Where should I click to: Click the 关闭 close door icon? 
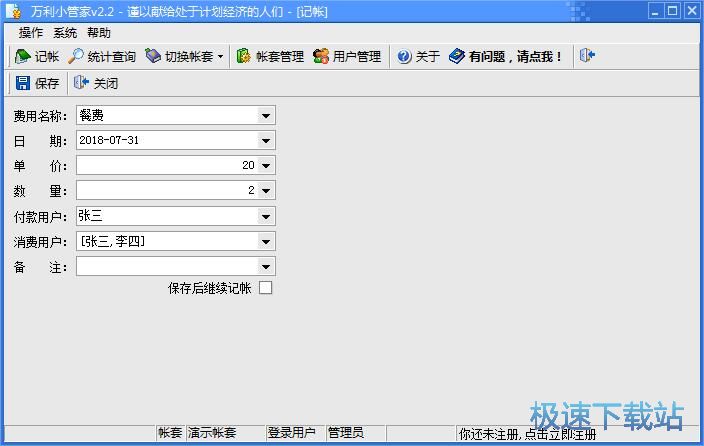pyautogui.click(x=81, y=83)
